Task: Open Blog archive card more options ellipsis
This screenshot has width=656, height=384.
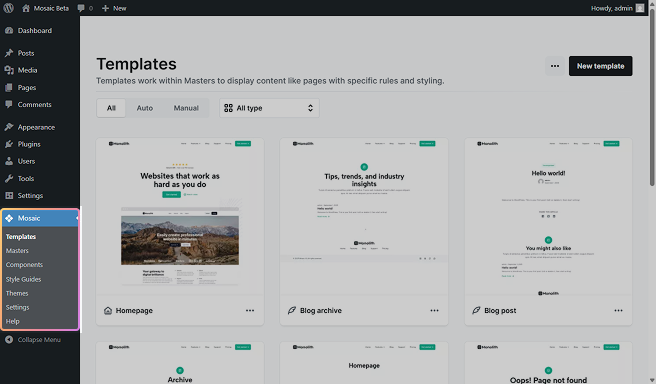Action: pos(434,310)
